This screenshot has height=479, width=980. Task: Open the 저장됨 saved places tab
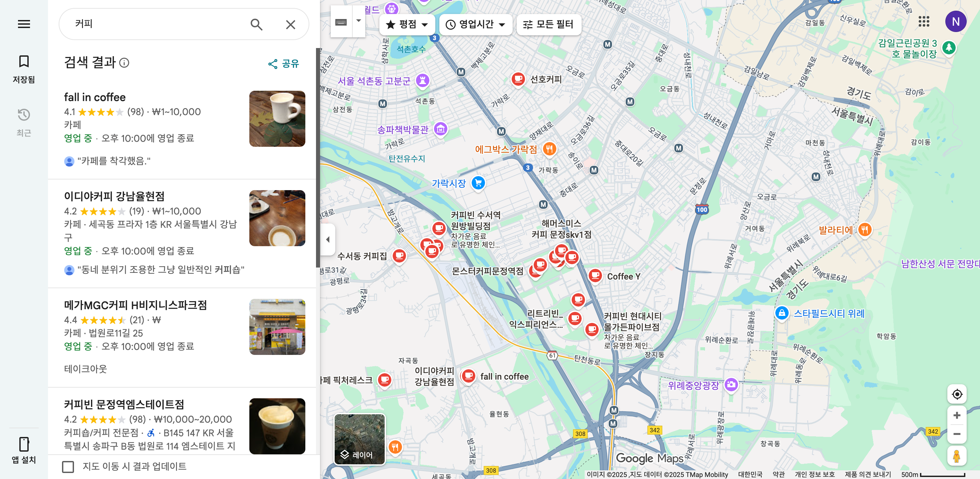[x=24, y=69]
